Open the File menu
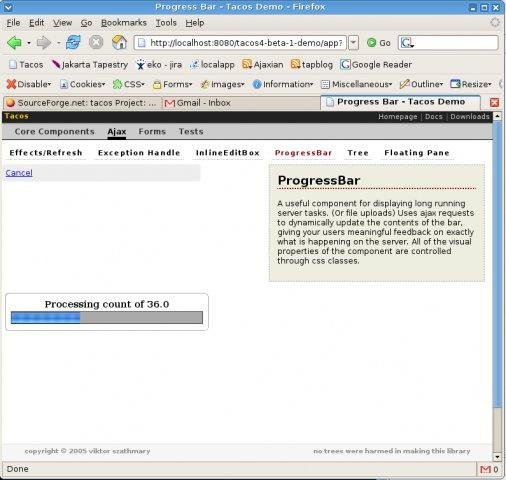Image resolution: width=506 pixels, height=480 pixels. tap(13, 23)
